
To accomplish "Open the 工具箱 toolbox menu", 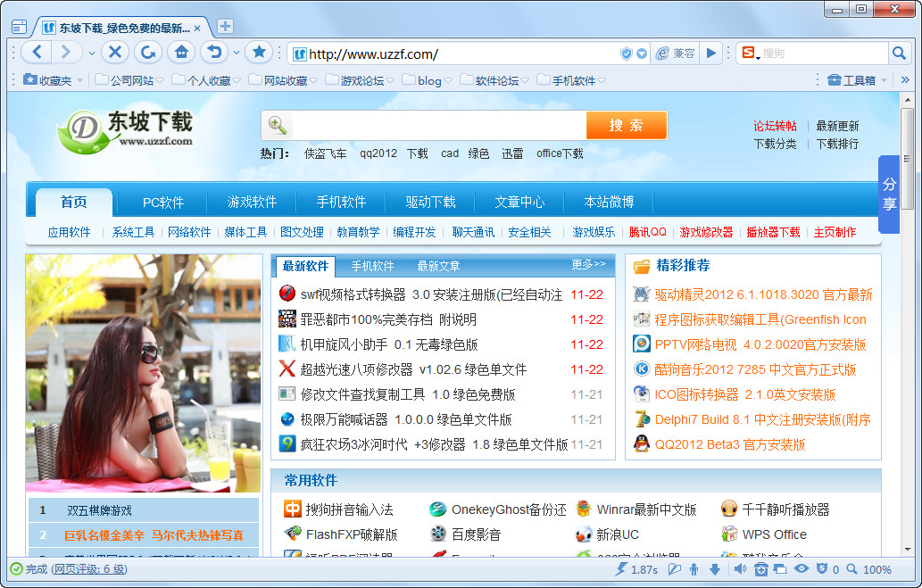I will 857,80.
